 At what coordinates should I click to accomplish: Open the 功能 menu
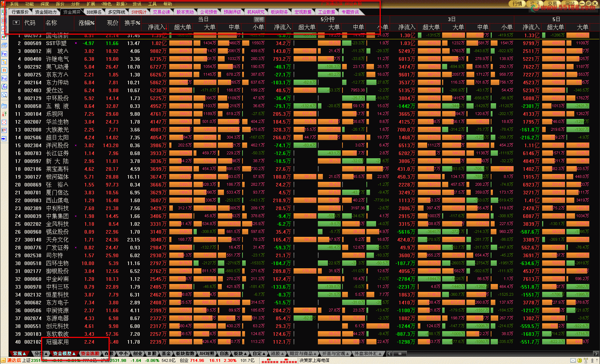(x=29, y=4)
